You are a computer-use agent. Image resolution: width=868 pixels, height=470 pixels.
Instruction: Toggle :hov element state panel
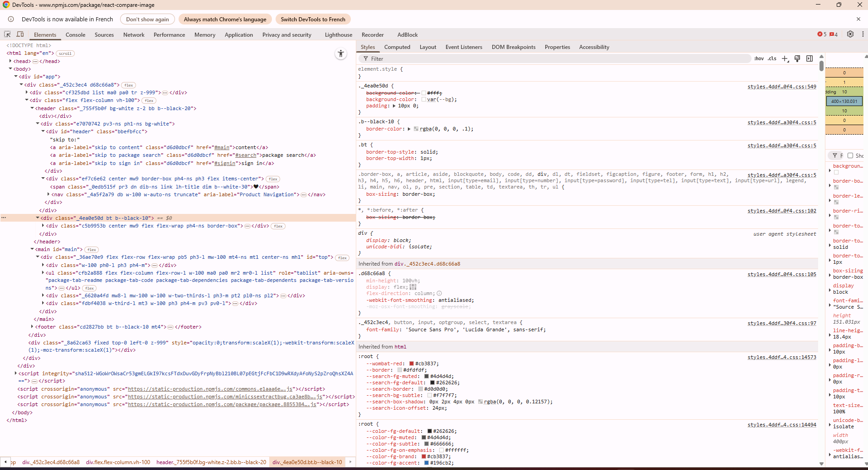pos(759,58)
